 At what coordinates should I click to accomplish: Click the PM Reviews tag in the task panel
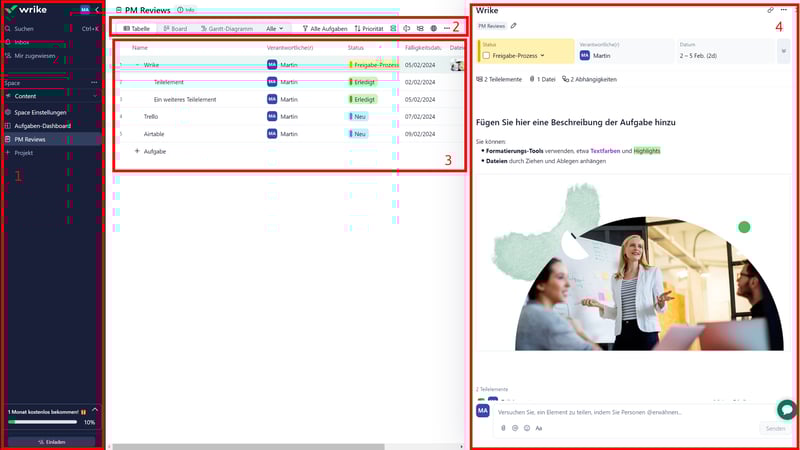coord(491,26)
